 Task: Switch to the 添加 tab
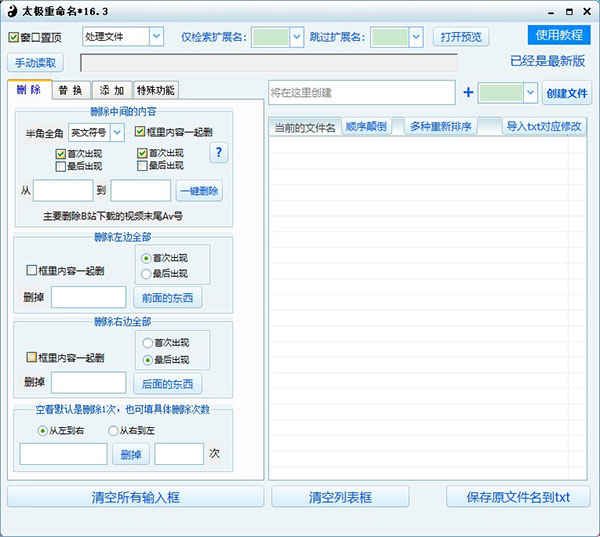[112, 90]
